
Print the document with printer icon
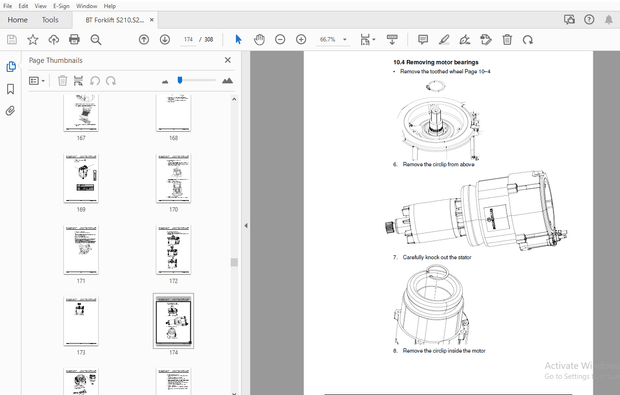tap(74, 40)
